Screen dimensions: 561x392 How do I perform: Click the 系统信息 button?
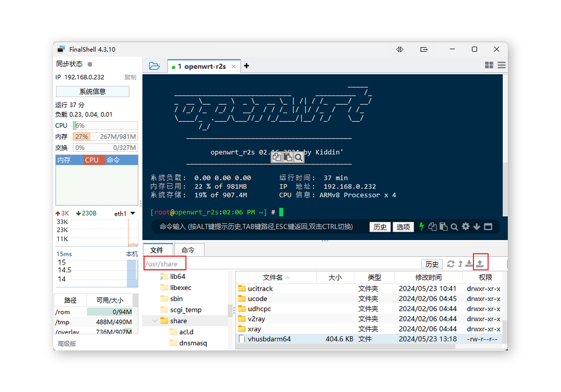click(93, 91)
